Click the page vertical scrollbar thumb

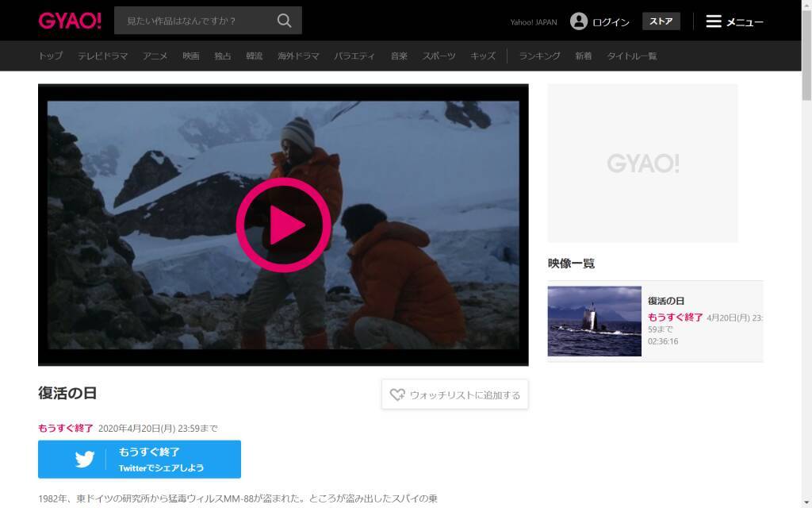[x=806, y=55]
